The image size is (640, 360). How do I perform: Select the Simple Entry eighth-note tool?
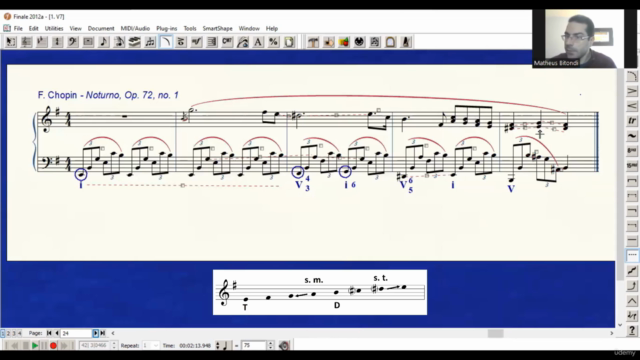[104, 42]
